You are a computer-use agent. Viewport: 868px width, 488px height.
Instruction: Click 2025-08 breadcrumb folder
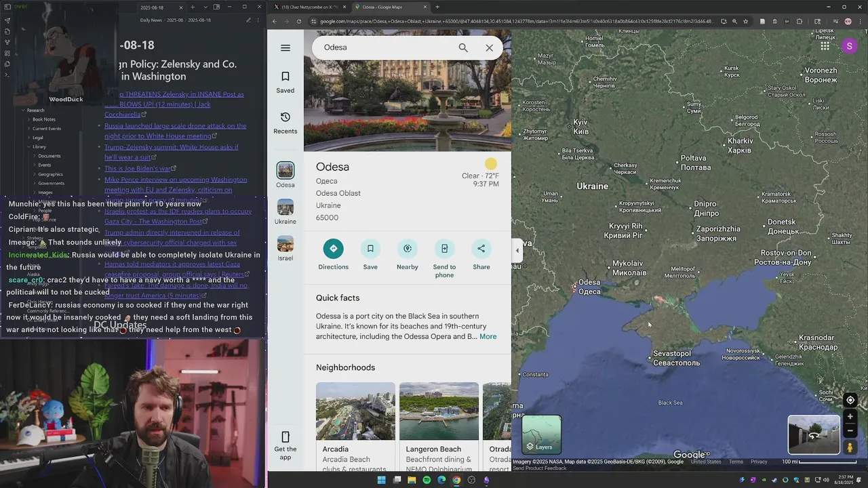pyautogui.click(x=175, y=20)
